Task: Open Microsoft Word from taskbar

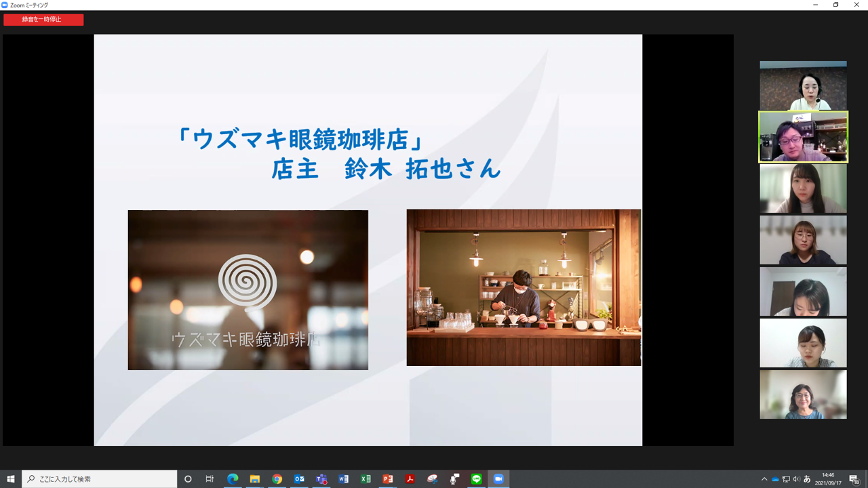Action: 343,479
